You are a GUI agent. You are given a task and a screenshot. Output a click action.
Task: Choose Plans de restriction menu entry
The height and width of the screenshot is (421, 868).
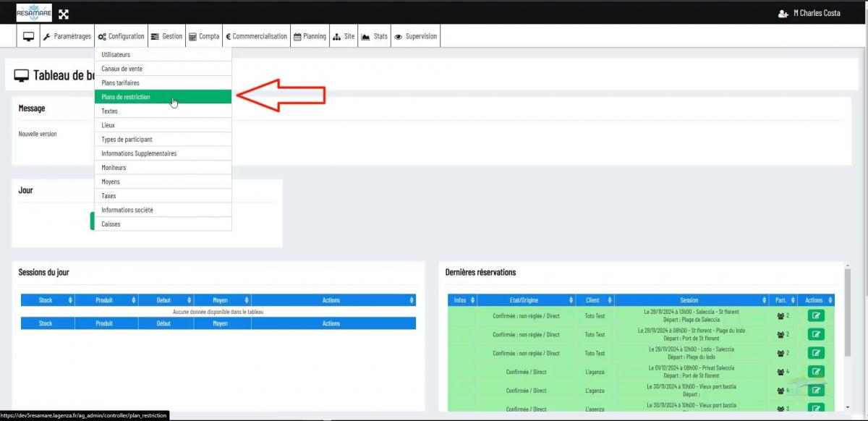coord(163,97)
